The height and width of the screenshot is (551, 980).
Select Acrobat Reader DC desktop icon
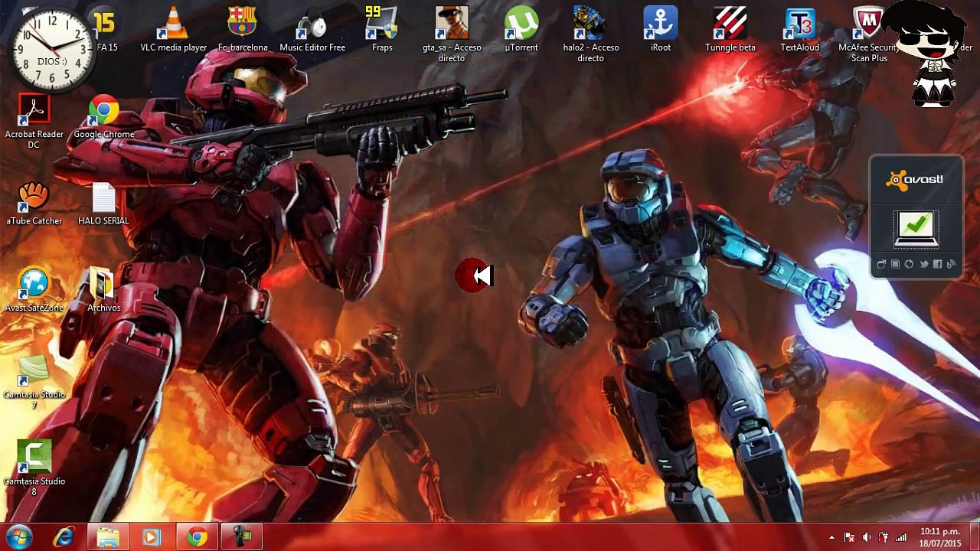coord(34,121)
